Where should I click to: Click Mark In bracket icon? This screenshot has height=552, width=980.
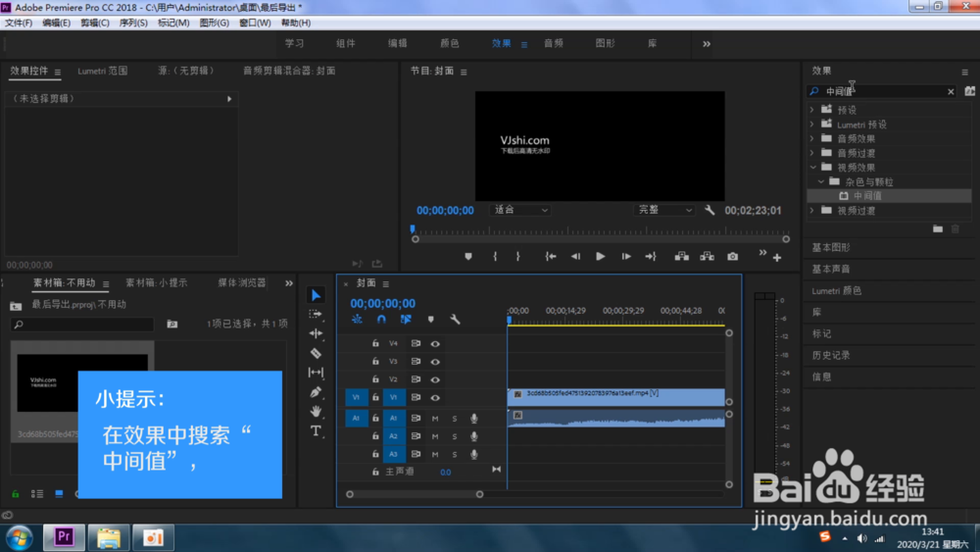click(x=495, y=256)
